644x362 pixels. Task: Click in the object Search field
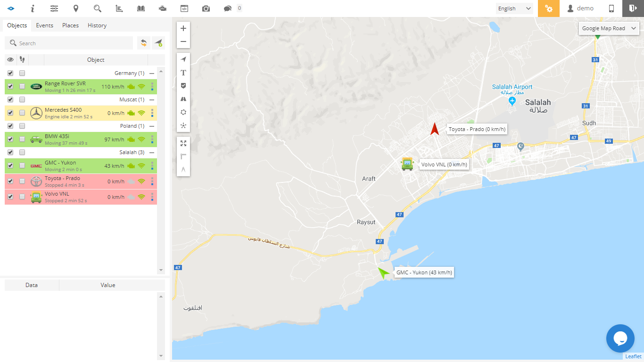tap(69, 43)
